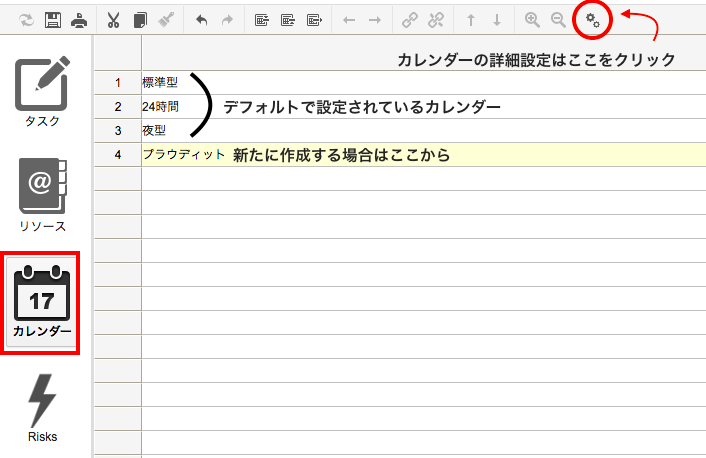The image size is (706, 458).
Task: Select row header number 3
Action: 118,131
